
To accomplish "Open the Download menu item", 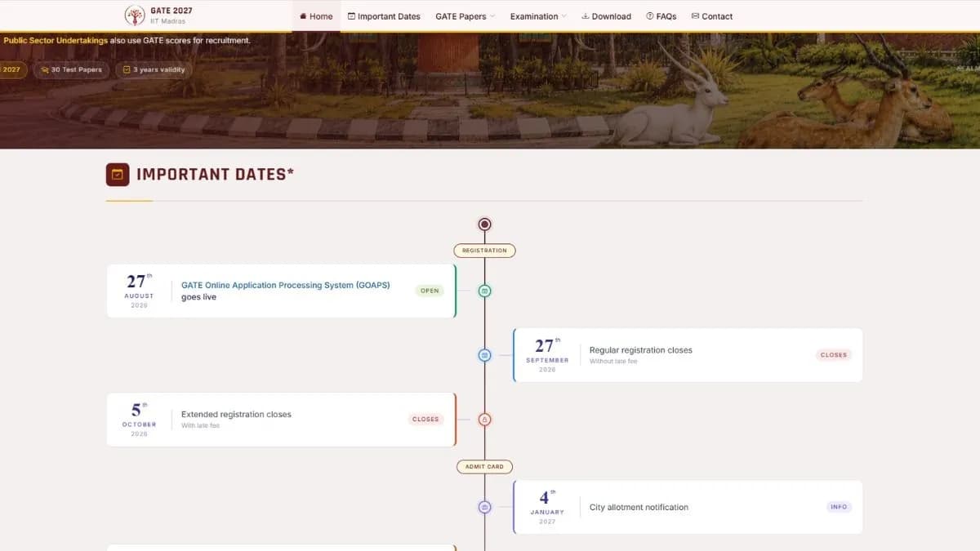I will pyautogui.click(x=606, y=16).
